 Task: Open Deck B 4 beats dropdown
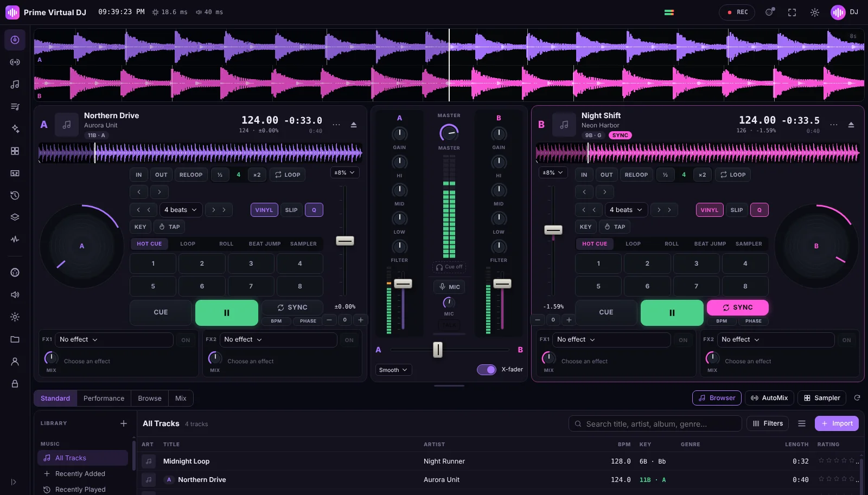tap(626, 210)
